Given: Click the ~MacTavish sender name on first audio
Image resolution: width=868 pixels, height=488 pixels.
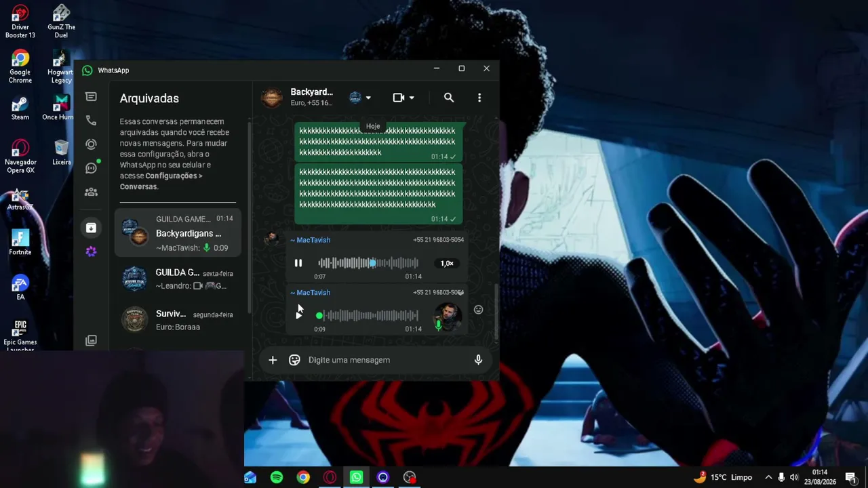Looking at the screenshot, I should tap(311, 240).
